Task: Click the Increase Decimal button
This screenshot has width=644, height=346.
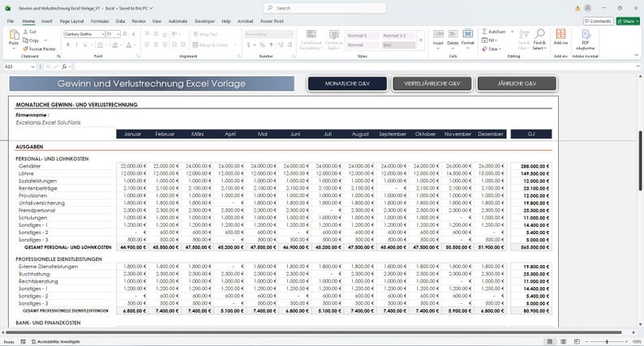Action: [281, 45]
